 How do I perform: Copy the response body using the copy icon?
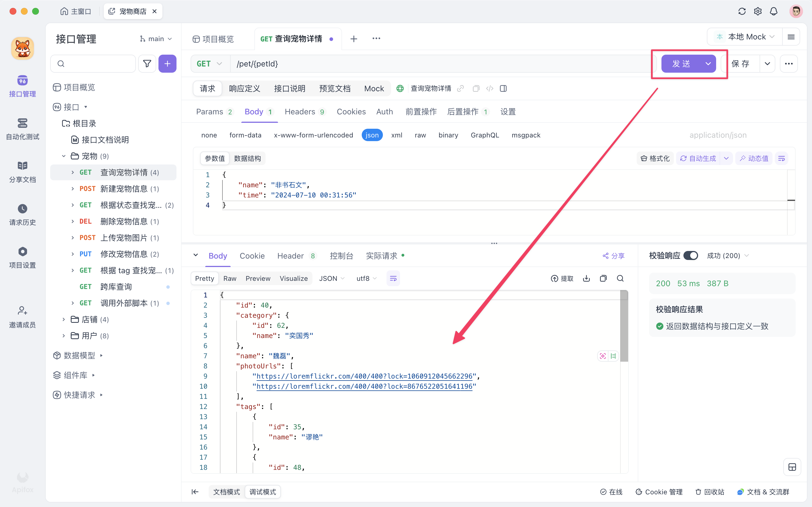tap(603, 278)
